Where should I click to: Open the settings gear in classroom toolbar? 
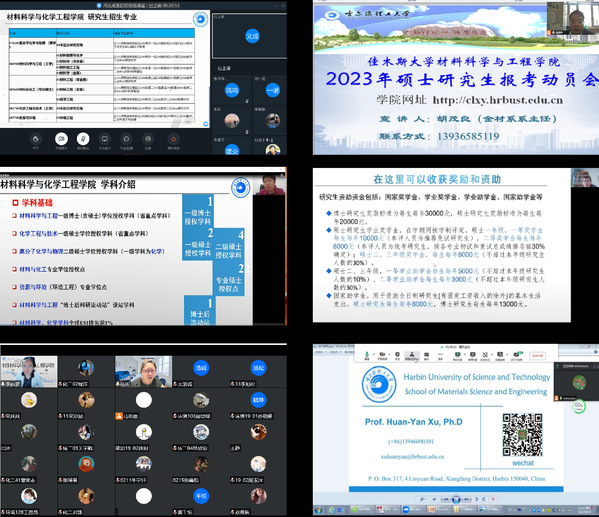[x=148, y=139]
